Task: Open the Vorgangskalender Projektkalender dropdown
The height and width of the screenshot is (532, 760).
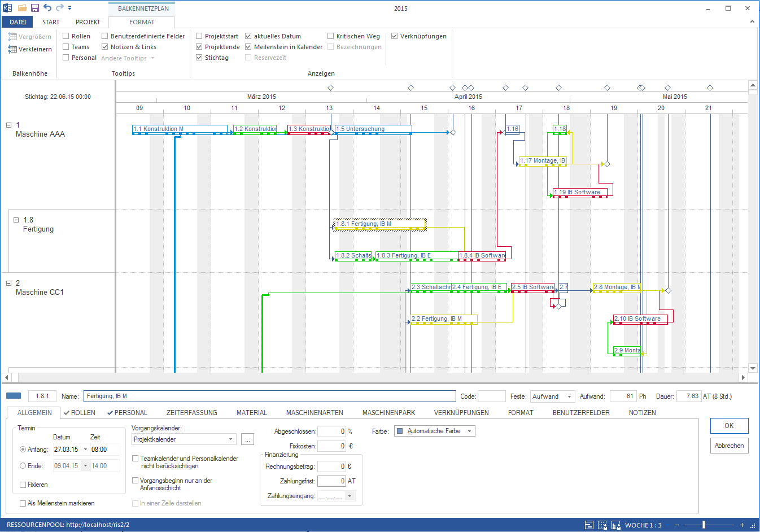Action: [230, 439]
